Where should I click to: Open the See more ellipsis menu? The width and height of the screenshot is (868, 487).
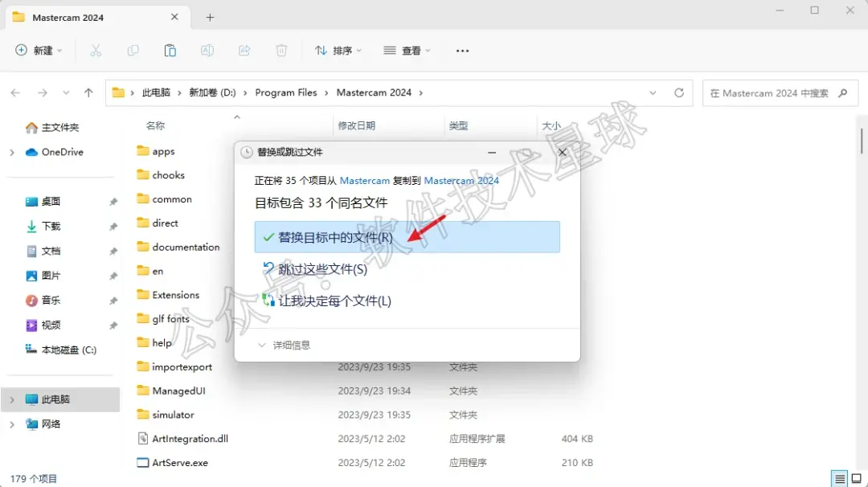point(462,51)
